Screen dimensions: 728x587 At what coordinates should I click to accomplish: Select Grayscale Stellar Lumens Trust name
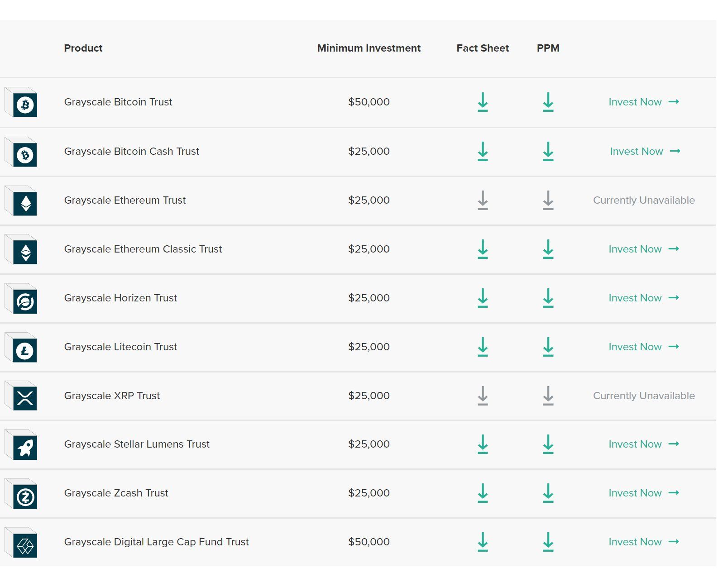point(137,444)
